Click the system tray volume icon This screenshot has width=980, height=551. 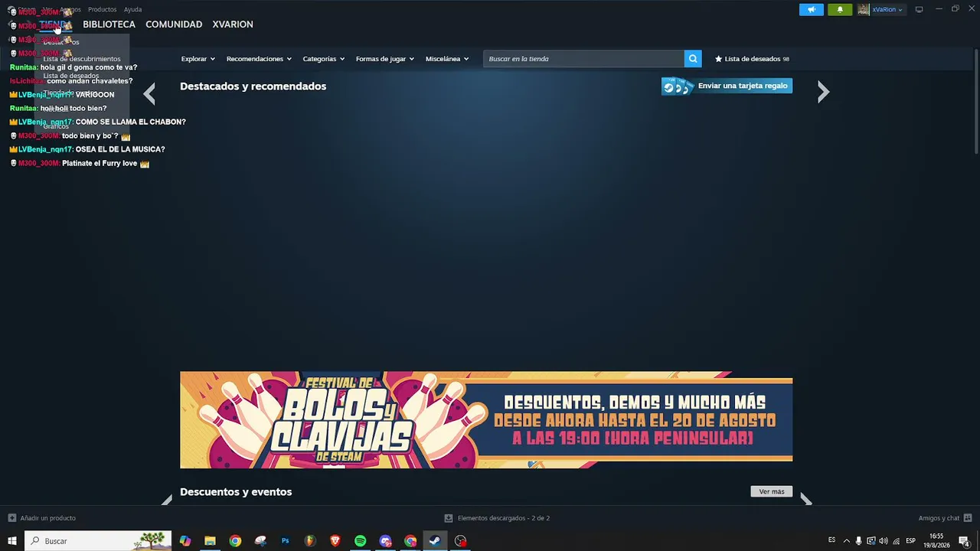884,541
